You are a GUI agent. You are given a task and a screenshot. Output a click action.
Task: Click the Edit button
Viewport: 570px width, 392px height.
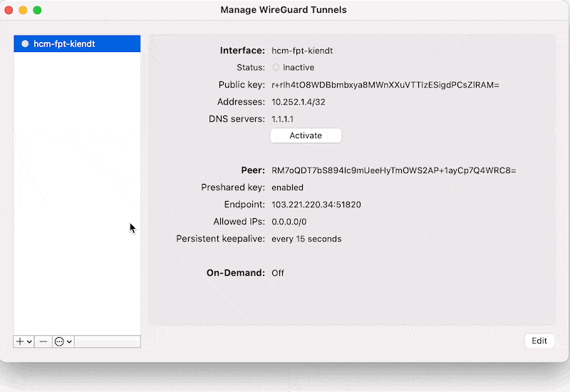[539, 341]
